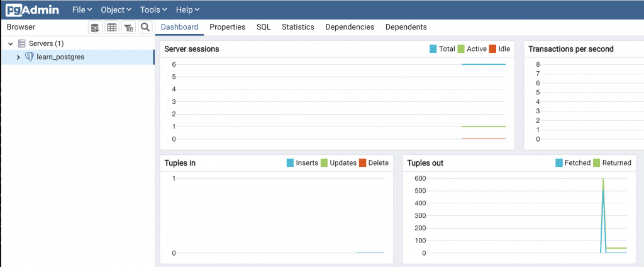The width and height of the screenshot is (644, 267).
Task: Click the blue Total sessions line at 6
Action: 484,64
